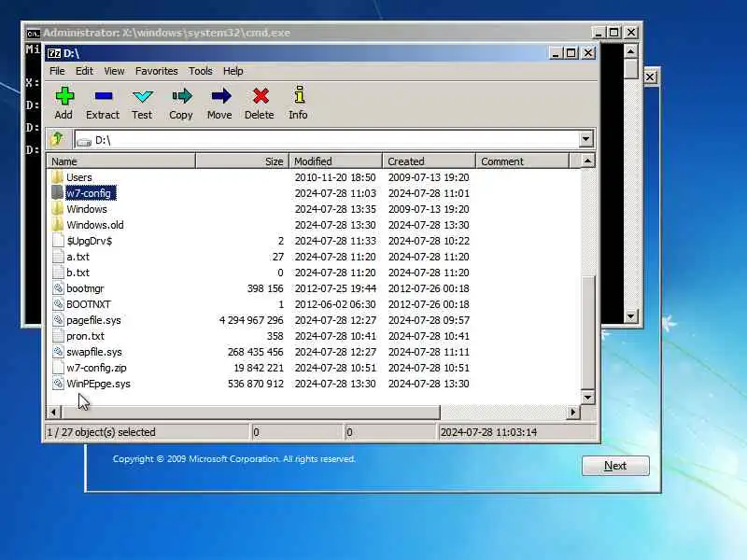747x560 pixels.
Task: Click the file list scroll-down arrow
Action: (x=588, y=398)
